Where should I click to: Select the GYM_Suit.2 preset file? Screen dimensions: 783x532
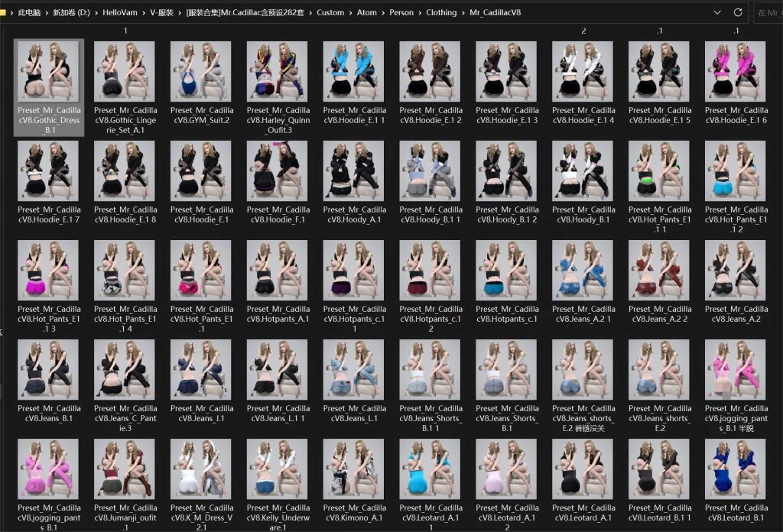(200, 71)
